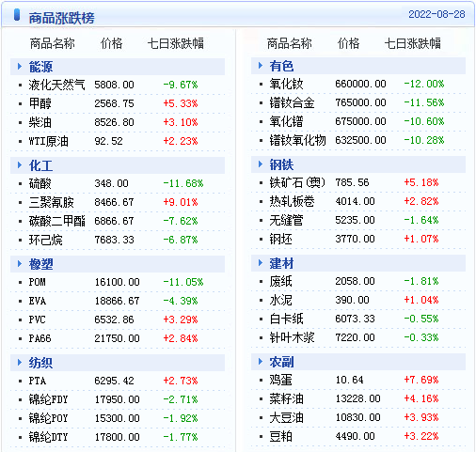Image resolution: width=476 pixels, height=452 pixels.
Task: Select the date 2022-08-28
Action: [436, 14]
